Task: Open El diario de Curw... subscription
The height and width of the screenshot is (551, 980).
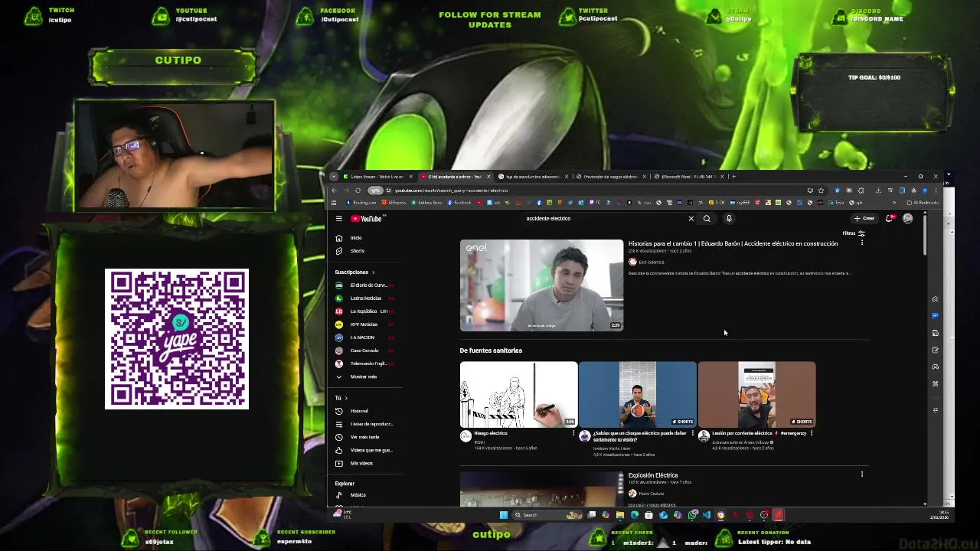Action: [x=365, y=285]
